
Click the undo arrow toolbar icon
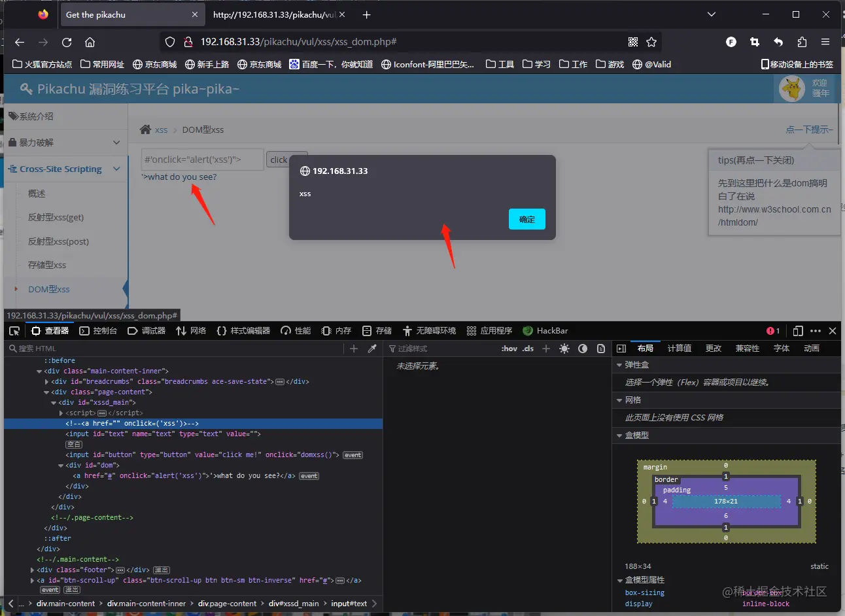(x=778, y=42)
